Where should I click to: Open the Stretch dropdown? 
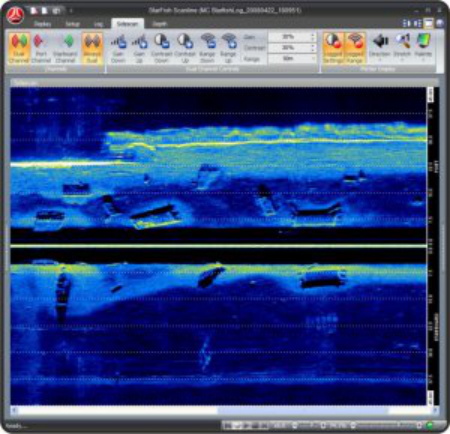[402, 48]
